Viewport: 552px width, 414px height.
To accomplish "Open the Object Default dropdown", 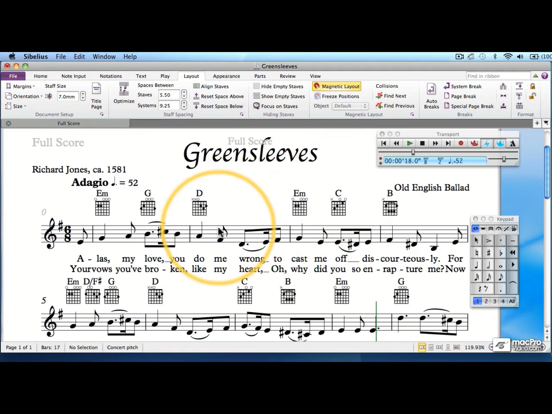I will click(x=350, y=106).
